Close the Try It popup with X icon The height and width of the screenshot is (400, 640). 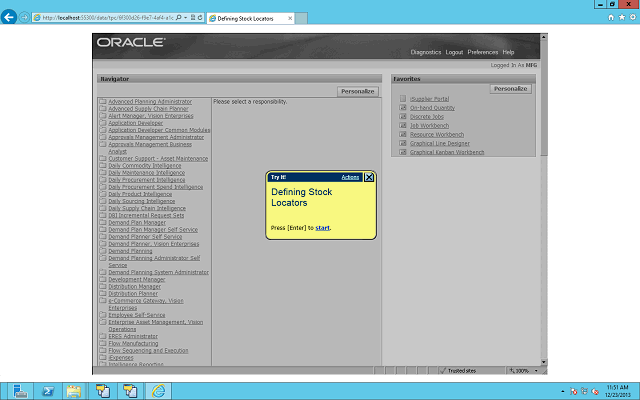[x=369, y=177]
